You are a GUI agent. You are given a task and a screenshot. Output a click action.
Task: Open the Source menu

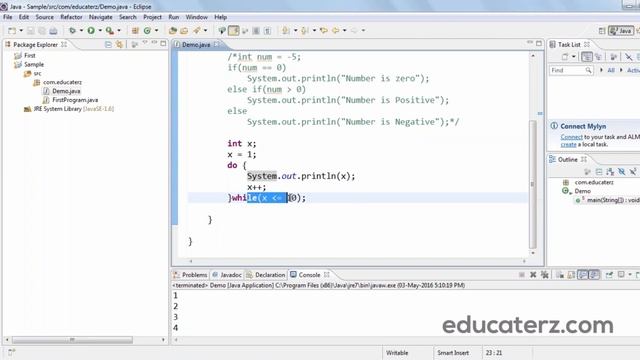[44, 17]
